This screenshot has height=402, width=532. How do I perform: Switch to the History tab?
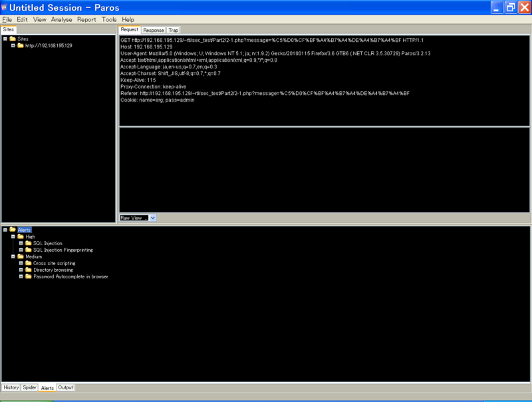[11, 387]
